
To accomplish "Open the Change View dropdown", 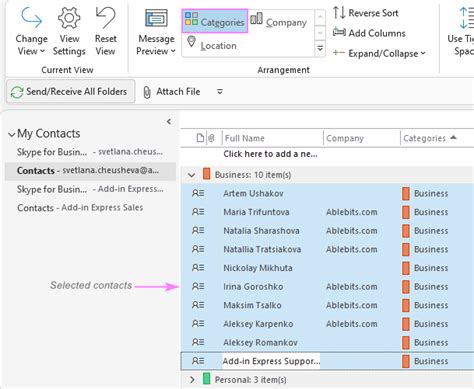I will point(31,32).
